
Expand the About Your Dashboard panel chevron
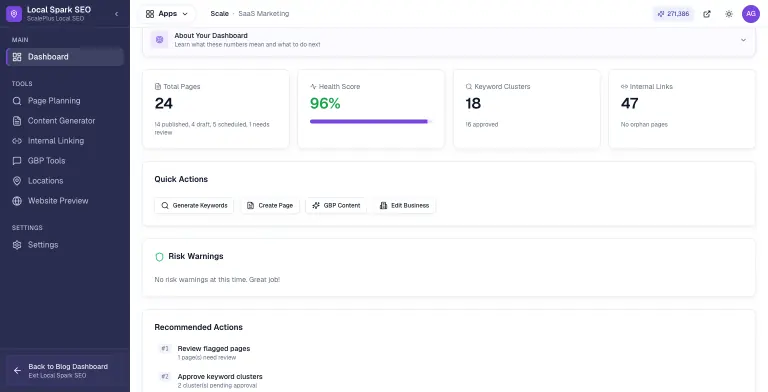(744, 40)
